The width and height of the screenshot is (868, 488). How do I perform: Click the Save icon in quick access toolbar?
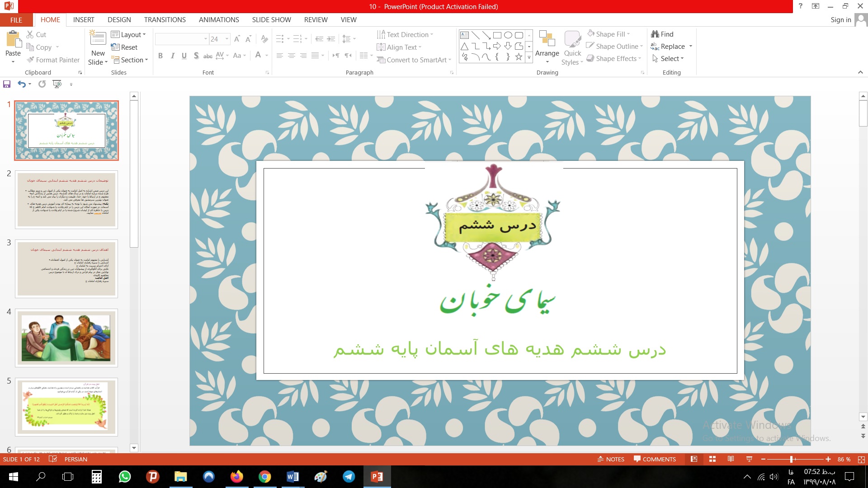tap(7, 84)
